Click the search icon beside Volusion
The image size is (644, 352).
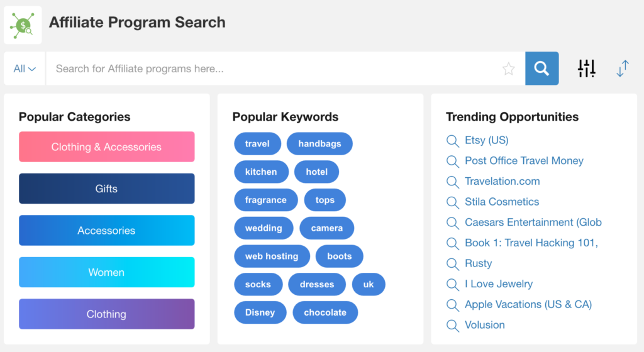coord(453,326)
